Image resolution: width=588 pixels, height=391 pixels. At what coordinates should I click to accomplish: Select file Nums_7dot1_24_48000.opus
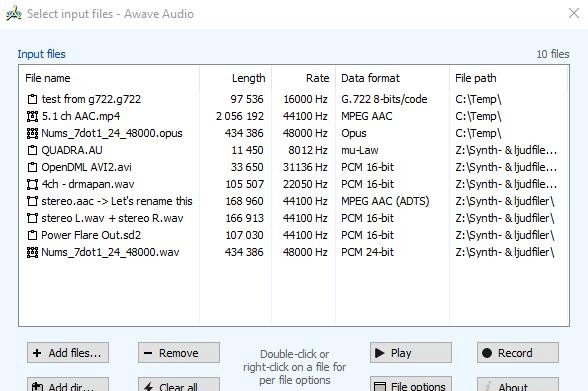[112, 133]
